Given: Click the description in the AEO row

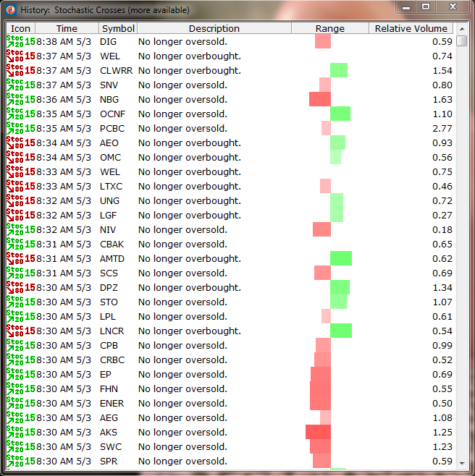Looking at the screenshot, I should 190,143.
